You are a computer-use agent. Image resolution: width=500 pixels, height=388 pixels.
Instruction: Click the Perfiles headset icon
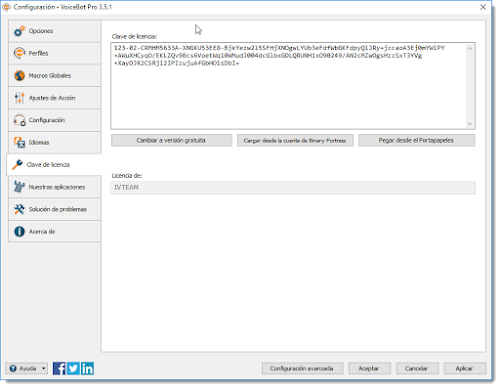19,53
